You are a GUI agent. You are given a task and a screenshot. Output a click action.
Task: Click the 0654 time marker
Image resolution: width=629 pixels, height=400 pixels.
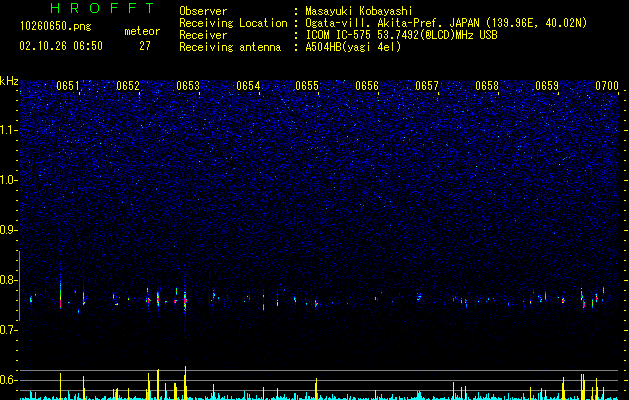point(248,86)
